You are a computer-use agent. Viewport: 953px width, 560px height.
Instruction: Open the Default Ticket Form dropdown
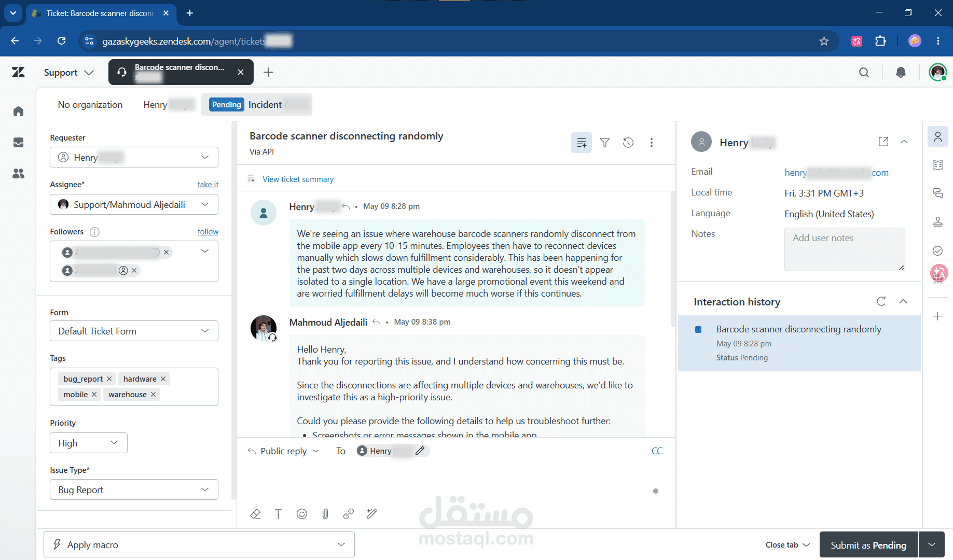tap(134, 331)
